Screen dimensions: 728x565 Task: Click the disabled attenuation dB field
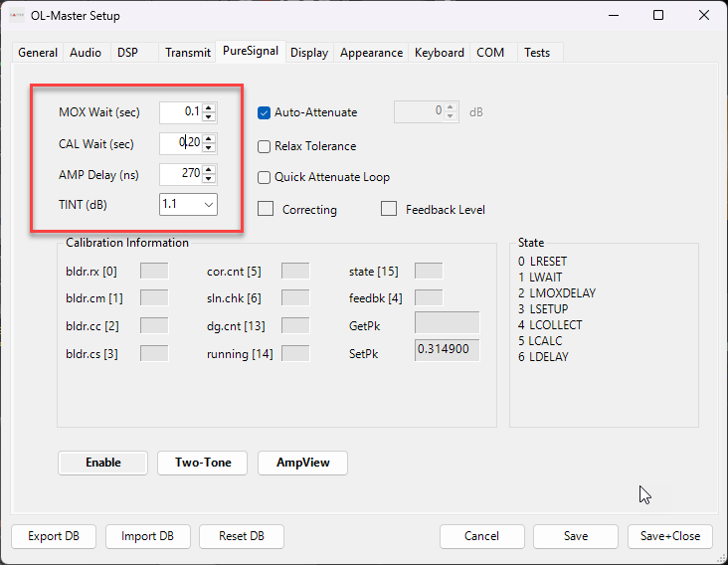point(427,111)
